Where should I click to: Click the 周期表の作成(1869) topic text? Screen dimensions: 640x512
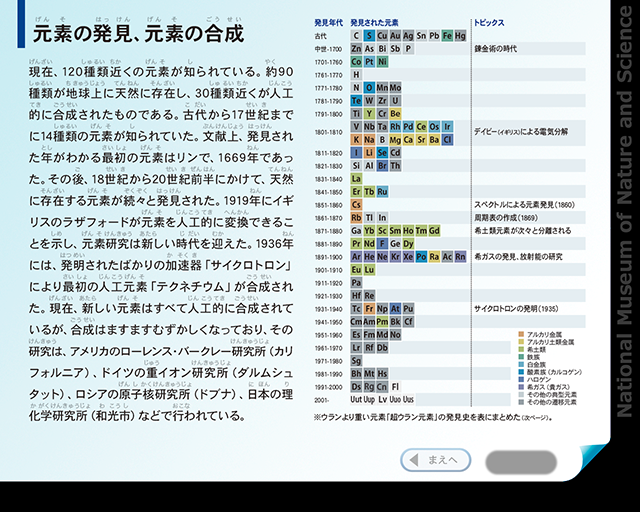pos(506,218)
